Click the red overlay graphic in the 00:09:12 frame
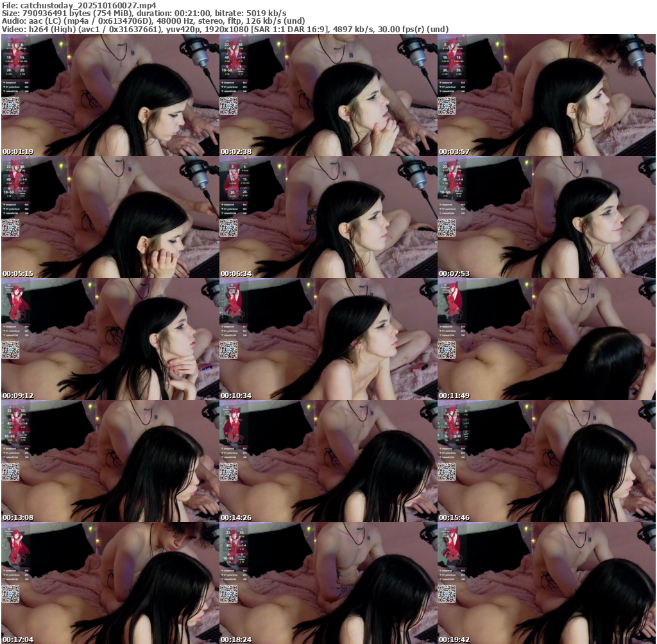Image resolution: width=657 pixels, height=644 pixels. pyautogui.click(x=15, y=303)
